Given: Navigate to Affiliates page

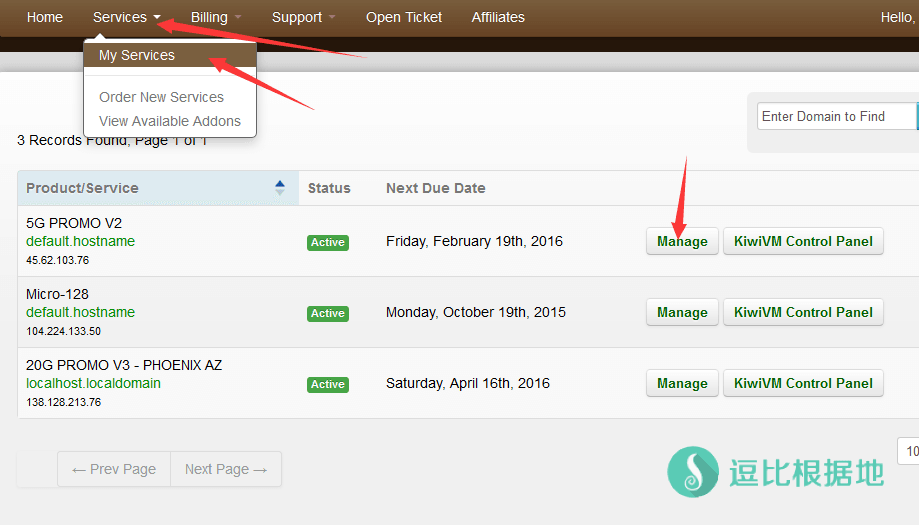Looking at the screenshot, I should pyautogui.click(x=498, y=17).
